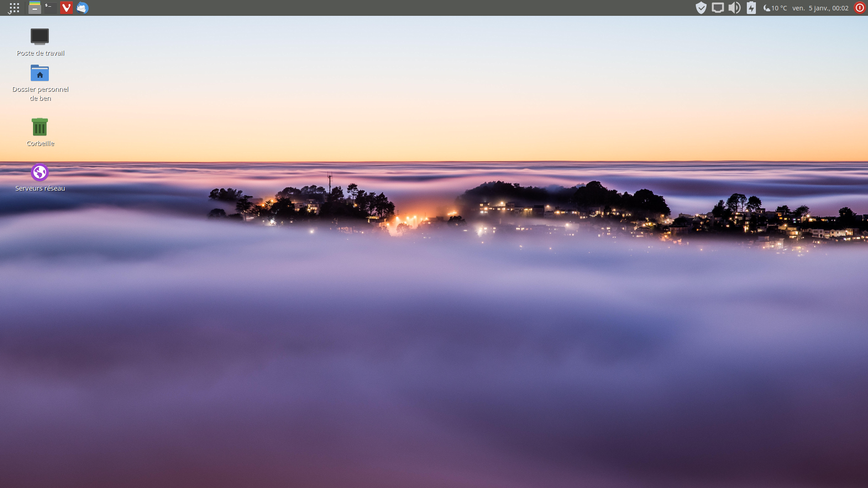Click the "Corbeille" text label
The width and height of the screenshot is (868, 488).
coord(40,143)
